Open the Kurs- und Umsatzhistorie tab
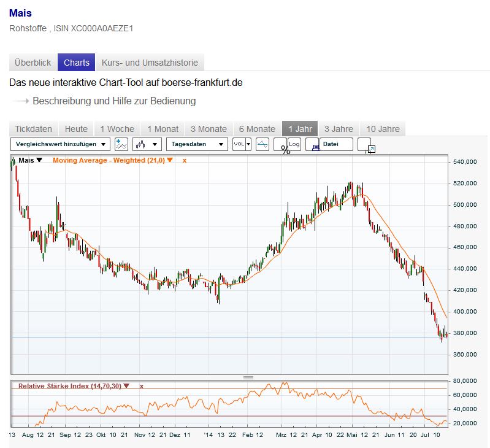The image size is (490, 448). click(x=150, y=63)
